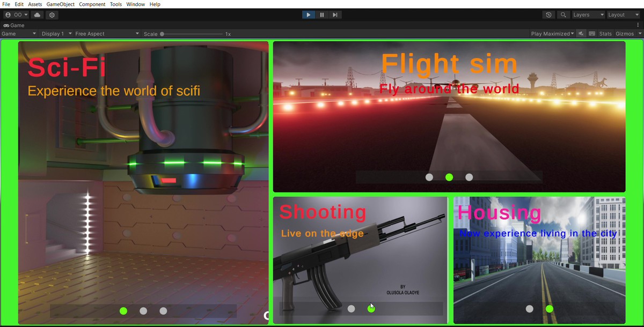Screen dimensions: 644x327
Task: Click the search magnifier icon
Action: click(x=563, y=15)
